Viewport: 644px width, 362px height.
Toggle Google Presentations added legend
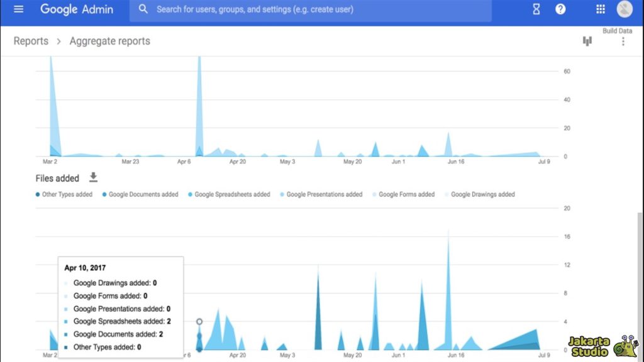[321, 195]
